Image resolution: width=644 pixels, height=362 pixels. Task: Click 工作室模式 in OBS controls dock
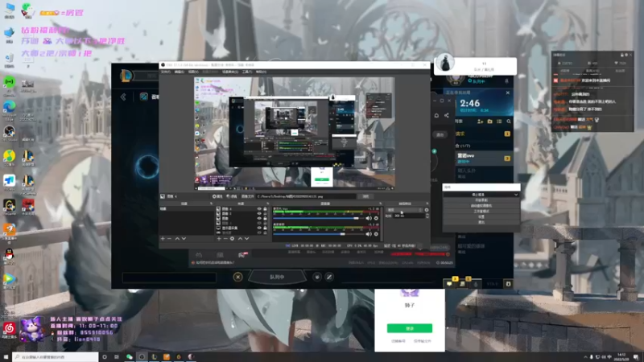(x=481, y=211)
